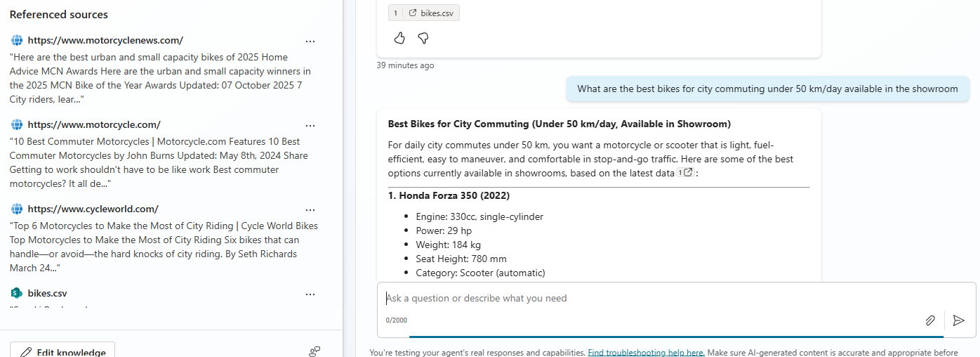Open more options for bikes.csv source

click(310, 294)
